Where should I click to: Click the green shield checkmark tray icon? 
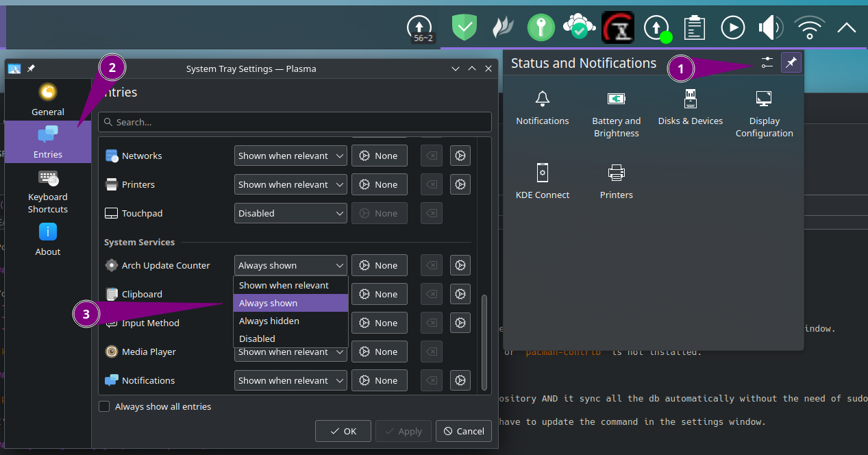tap(464, 27)
